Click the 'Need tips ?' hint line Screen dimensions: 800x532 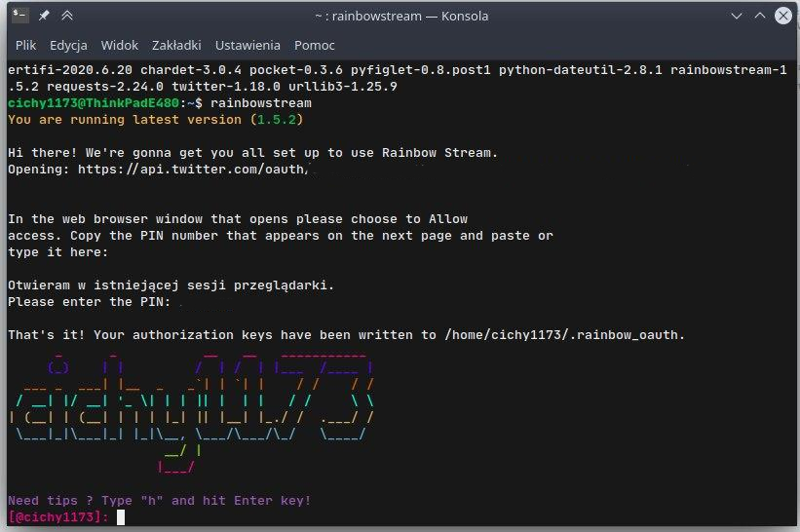pyautogui.click(x=159, y=501)
